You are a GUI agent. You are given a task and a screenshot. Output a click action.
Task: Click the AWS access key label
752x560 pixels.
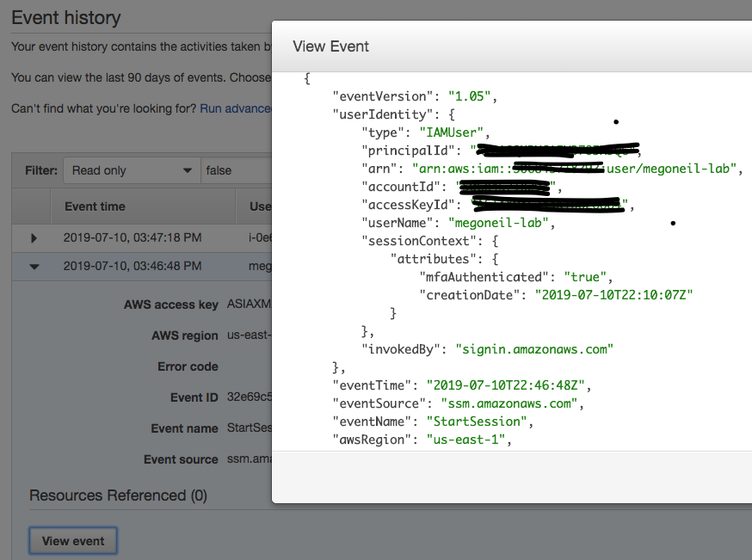170,305
